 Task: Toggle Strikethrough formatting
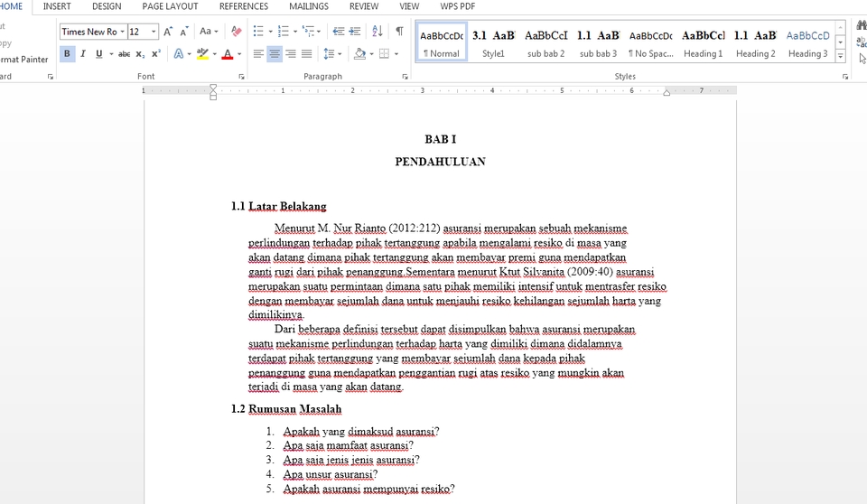pos(125,54)
